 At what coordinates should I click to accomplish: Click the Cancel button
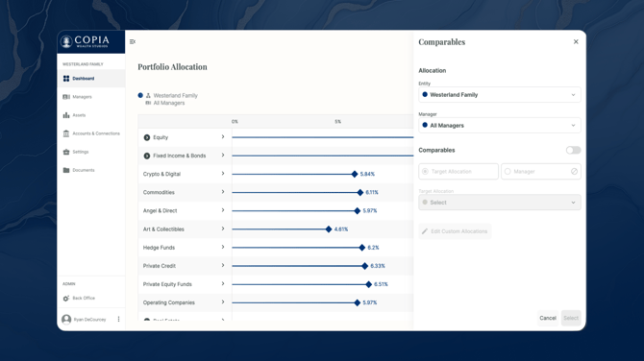548,318
